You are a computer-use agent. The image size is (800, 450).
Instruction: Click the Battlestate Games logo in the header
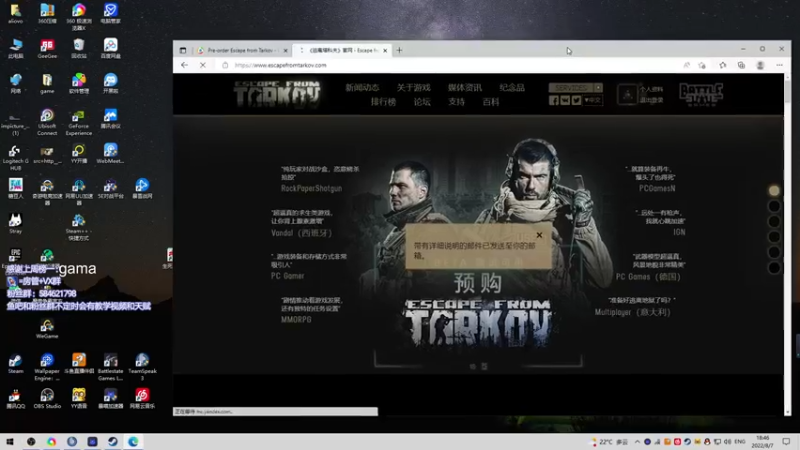[x=701, y=94]
